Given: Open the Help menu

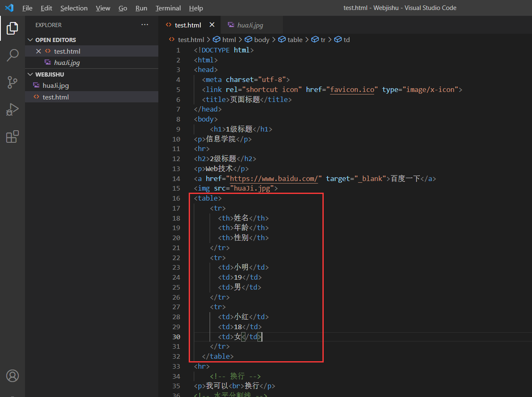Looking at the screenshot, I should tap(196, 8).
